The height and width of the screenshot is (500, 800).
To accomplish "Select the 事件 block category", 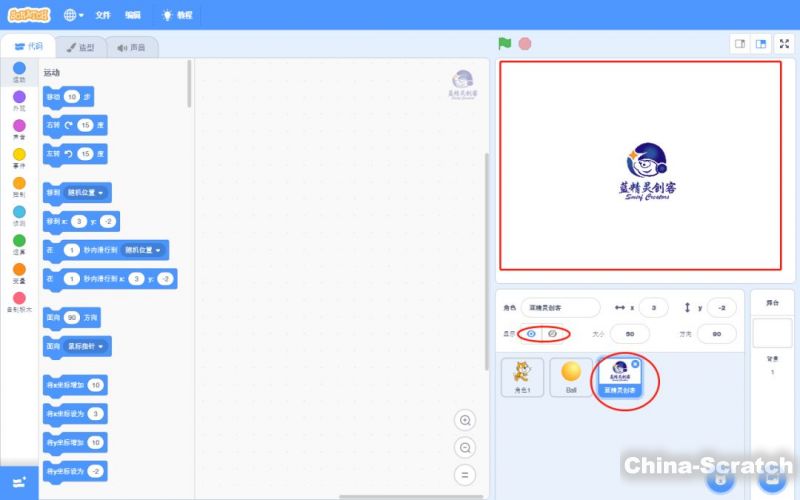I will 19,158.
